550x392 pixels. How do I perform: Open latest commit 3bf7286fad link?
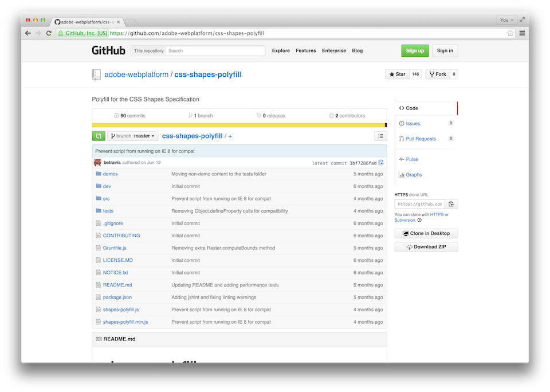363,163
